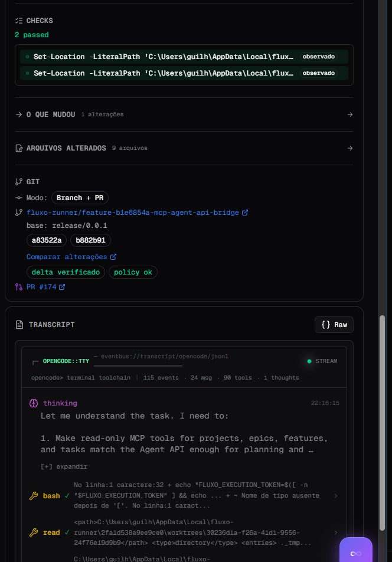Click 'base: release/0.0.1' text
The image size is (392, 562).
(67, 226)
